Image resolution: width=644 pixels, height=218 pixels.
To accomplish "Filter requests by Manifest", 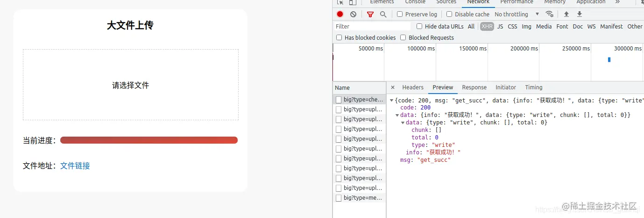I will (612, 27).
